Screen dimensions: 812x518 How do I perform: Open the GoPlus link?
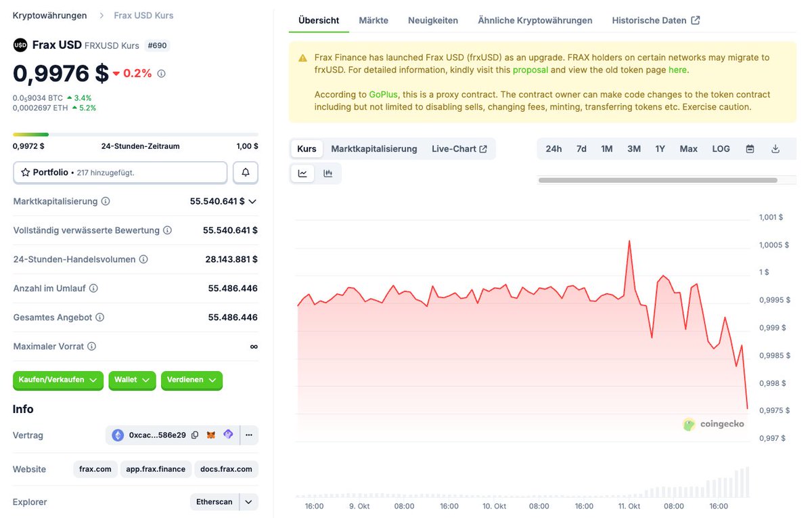coord(383,95)
